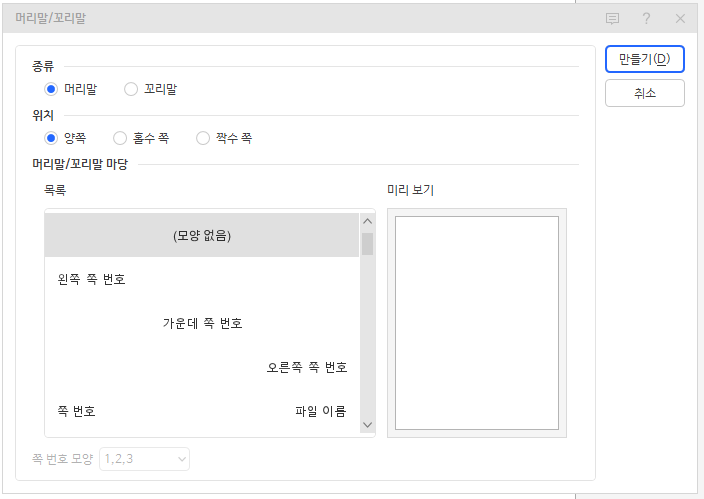
Task: Click the 미리 보기 preview page
Action: 477,323
